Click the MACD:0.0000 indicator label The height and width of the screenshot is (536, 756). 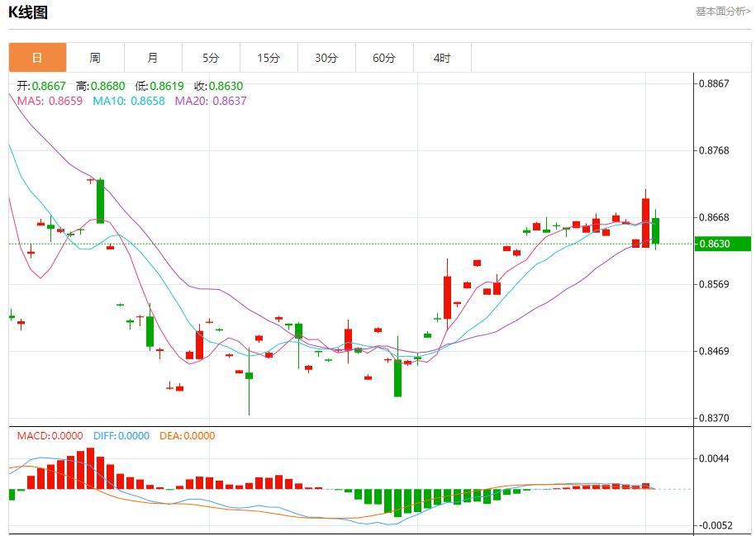tap(50, 436)
